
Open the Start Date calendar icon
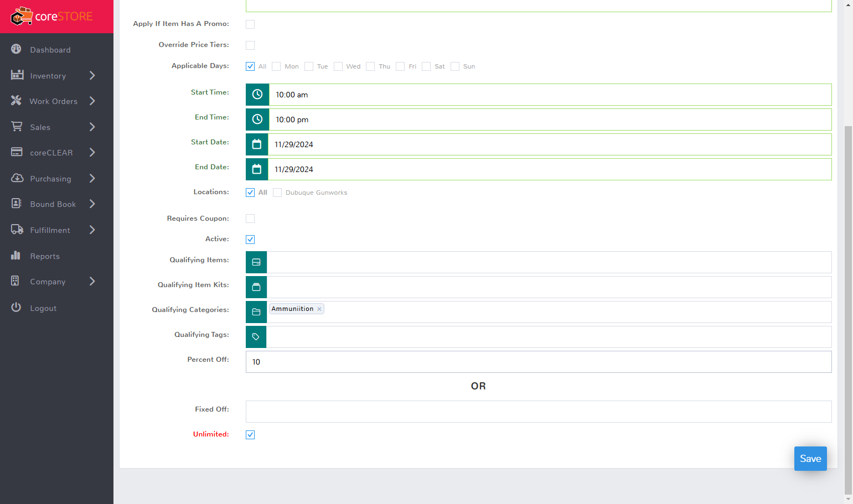click(257, 144)
